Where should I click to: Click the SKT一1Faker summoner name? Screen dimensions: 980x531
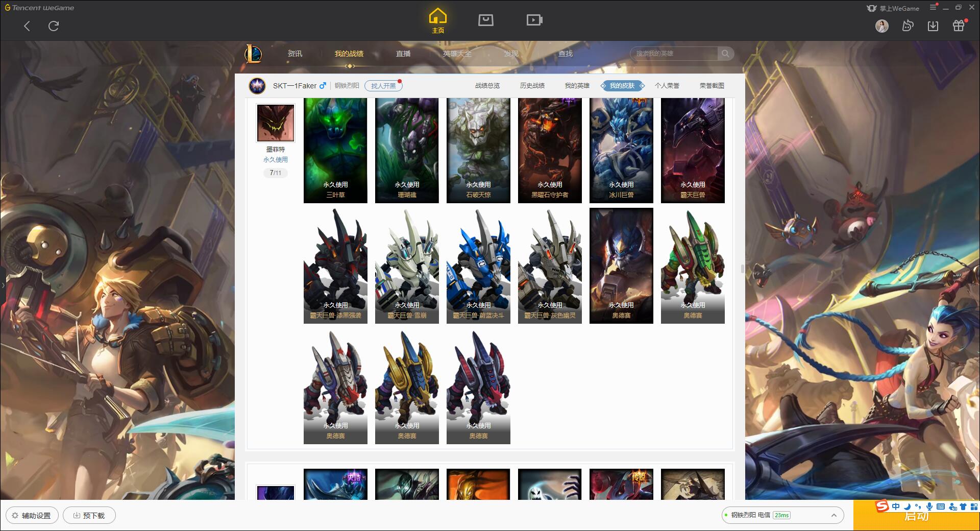pyautogui.click(x=295, y=86)
